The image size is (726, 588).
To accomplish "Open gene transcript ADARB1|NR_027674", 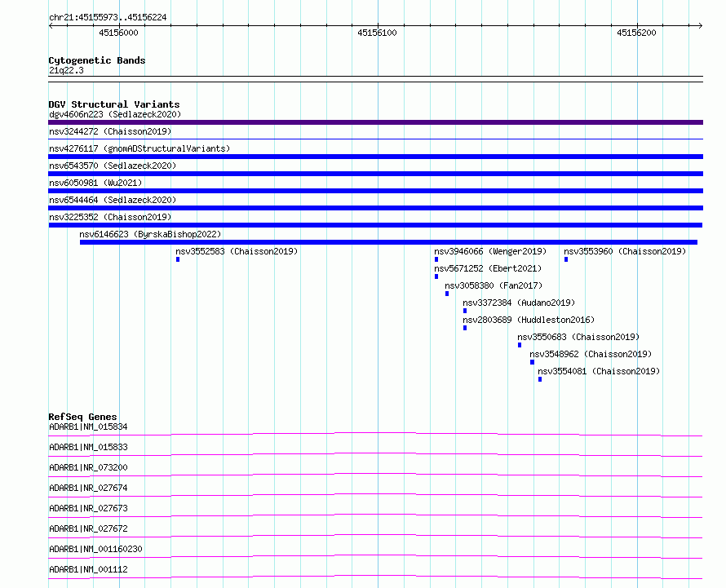I will click(x=88, y=488).
